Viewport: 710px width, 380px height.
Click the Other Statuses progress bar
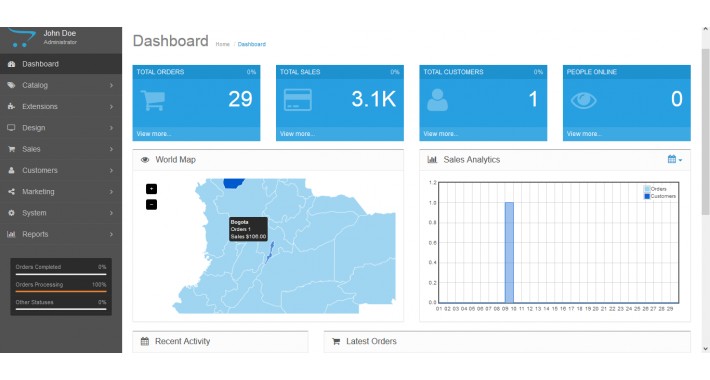61,309
